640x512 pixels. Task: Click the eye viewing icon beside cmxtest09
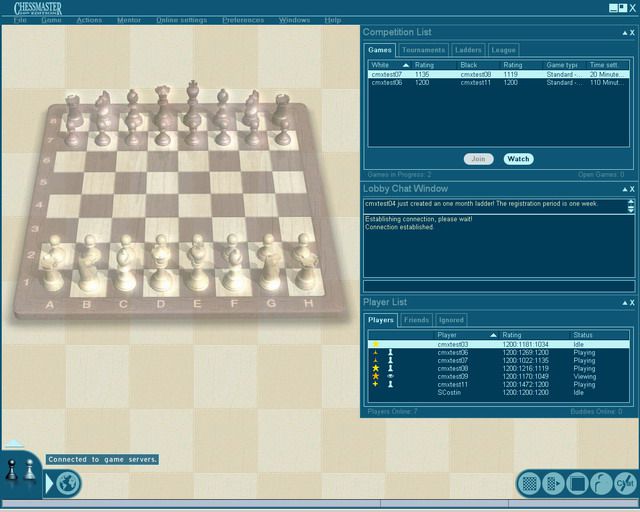click(x=390, y=376)
